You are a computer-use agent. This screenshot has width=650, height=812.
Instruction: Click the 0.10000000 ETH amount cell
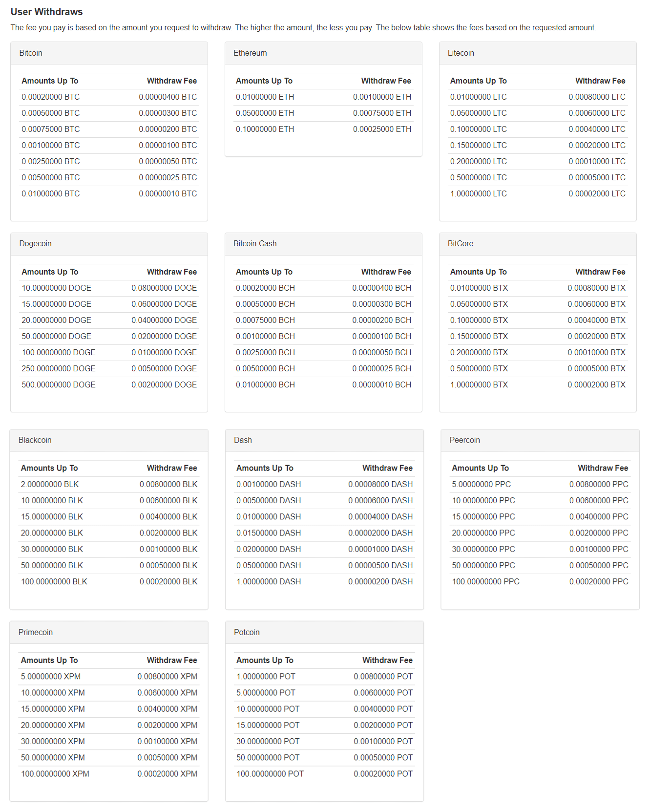(x=265, y=129)
